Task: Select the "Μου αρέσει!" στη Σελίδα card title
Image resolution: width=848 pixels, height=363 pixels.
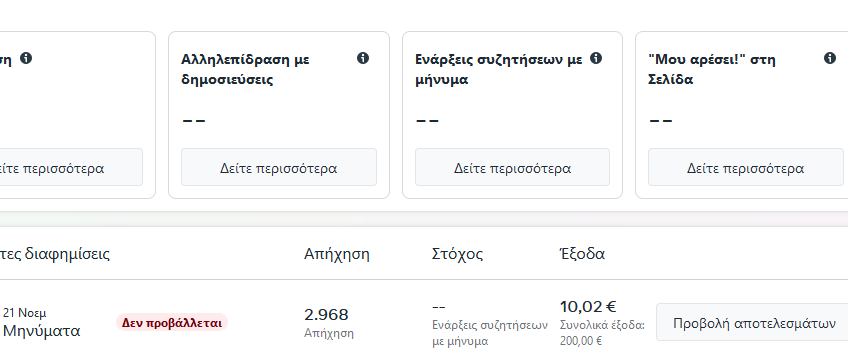Action: coord(712,69)
